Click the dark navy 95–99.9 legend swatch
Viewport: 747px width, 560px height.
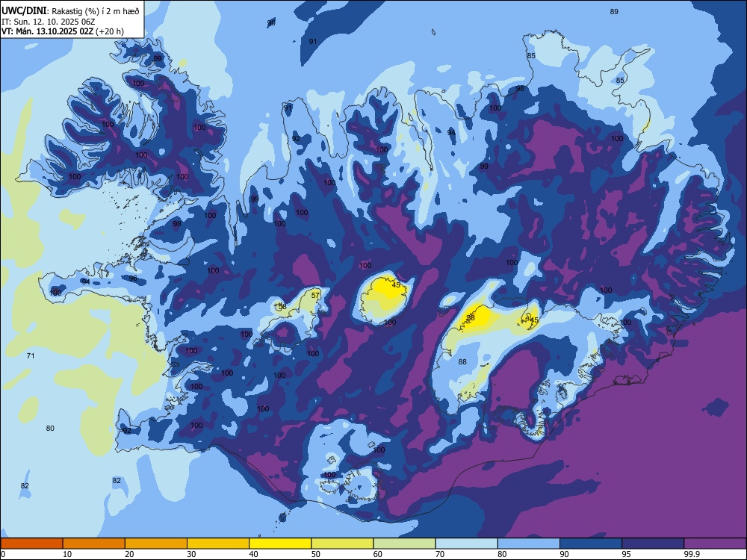(x=653, y=544)
